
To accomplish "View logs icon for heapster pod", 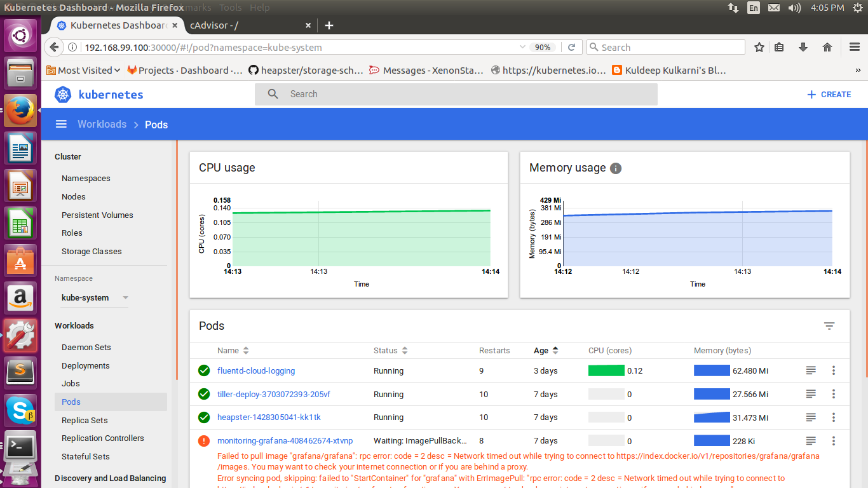I will 811,417.
